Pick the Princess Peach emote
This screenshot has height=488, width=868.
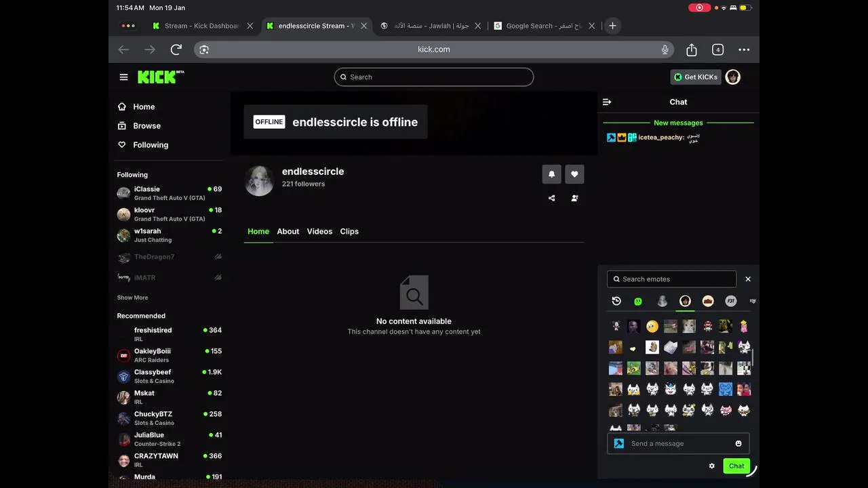point(744,327)
